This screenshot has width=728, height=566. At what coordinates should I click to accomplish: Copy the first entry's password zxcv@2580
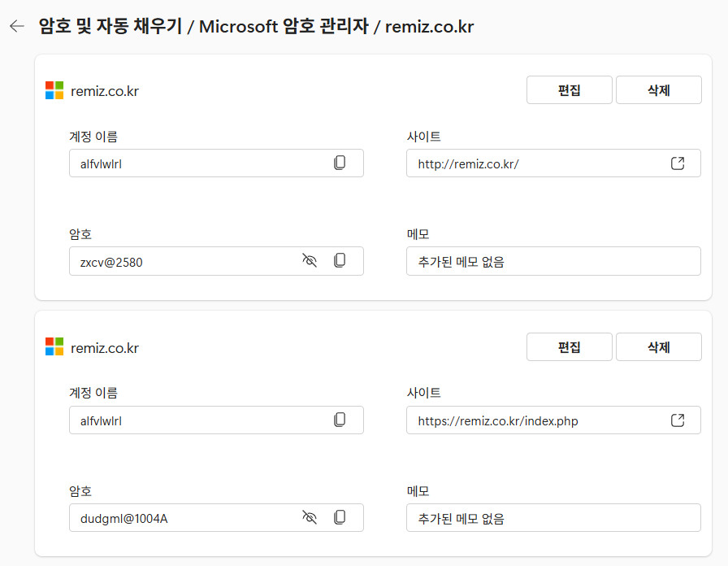[340, 261]
